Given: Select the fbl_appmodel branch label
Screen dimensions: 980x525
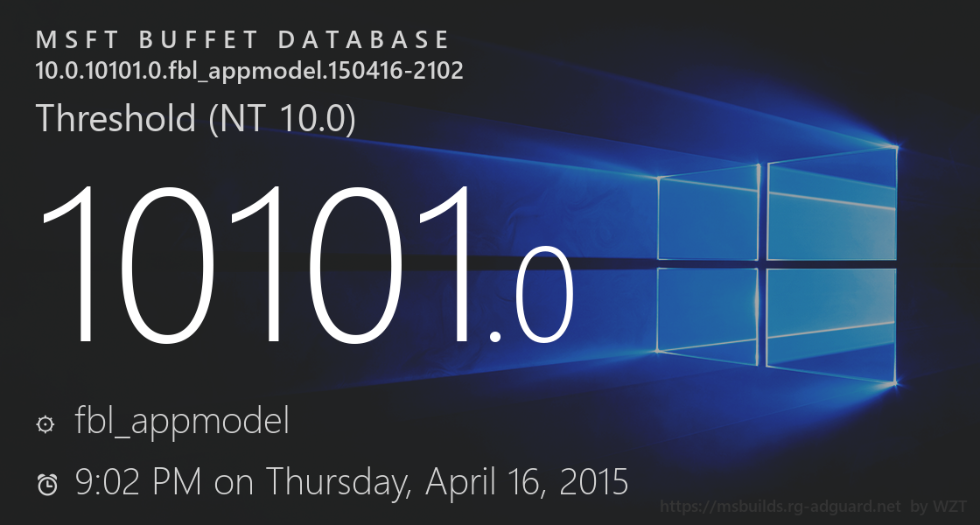Looking at the screenshot, I should tap(182, 423).
